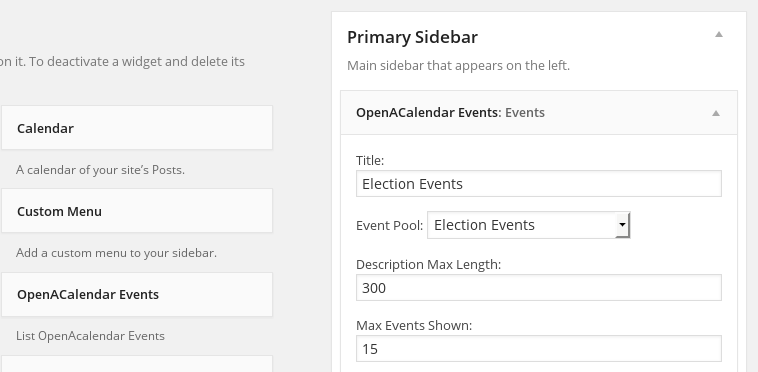Focus the Title input field
Screen dimensions: 758x372
pos(539,184)
